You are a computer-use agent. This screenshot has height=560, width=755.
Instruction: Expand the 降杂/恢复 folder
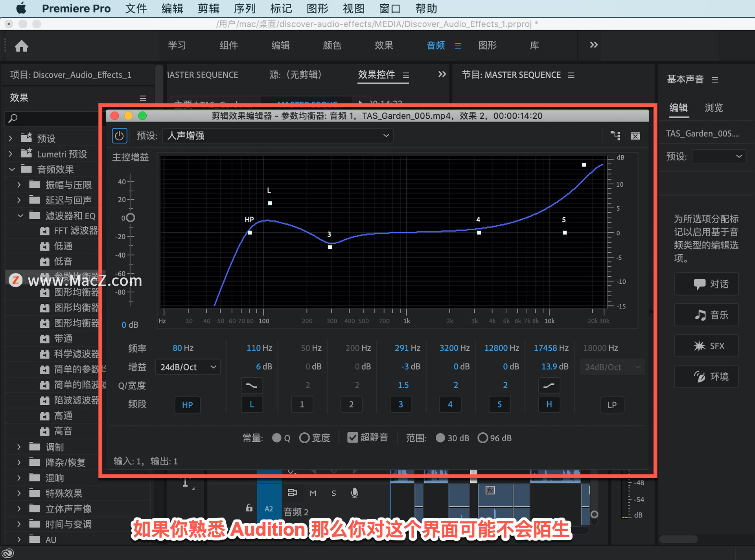tap(19, 462)
